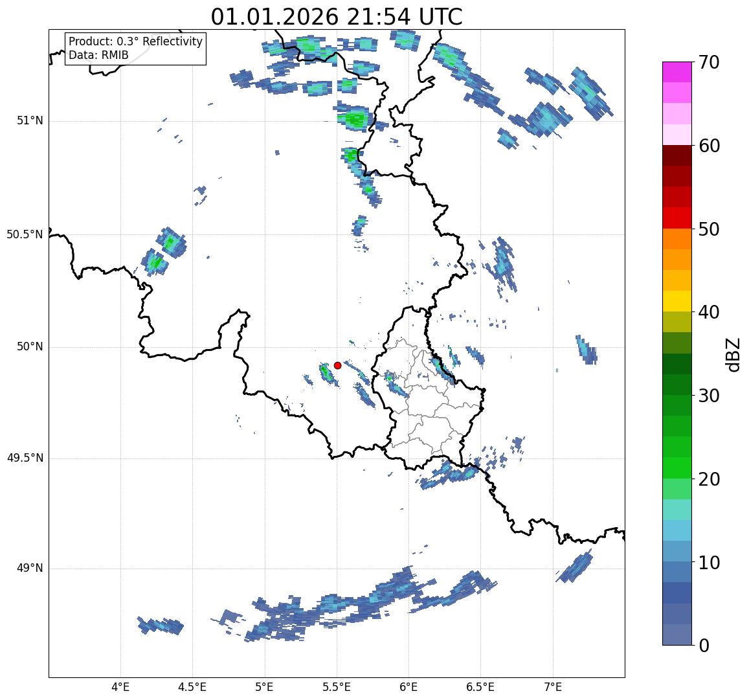Click the colorbar 0 tick label

704,646
